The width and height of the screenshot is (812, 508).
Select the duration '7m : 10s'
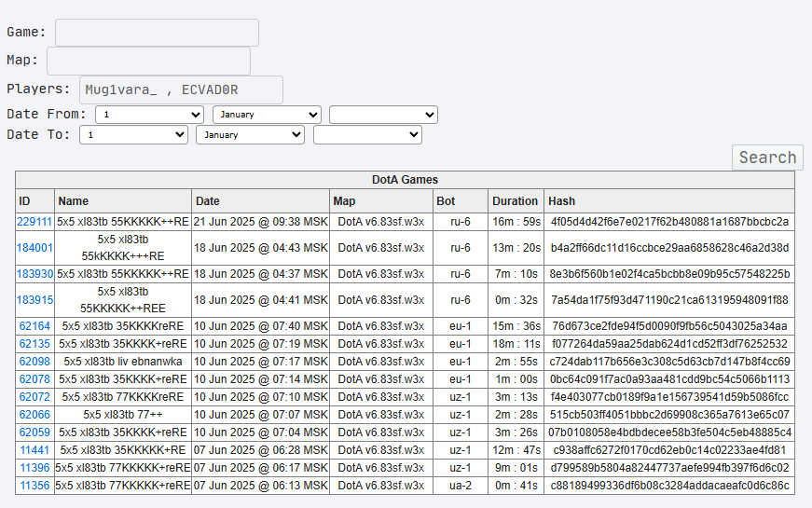click(x=516, y=273)
